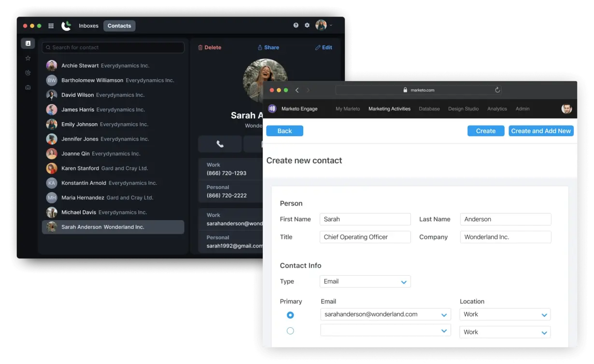Expand the contact Type dropdown
This screenshot has width=594, height=364.
(x=404, y=282)
